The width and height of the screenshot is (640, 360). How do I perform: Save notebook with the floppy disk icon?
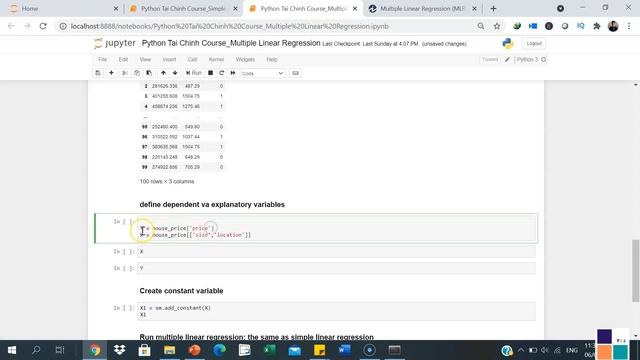point(98,73)
